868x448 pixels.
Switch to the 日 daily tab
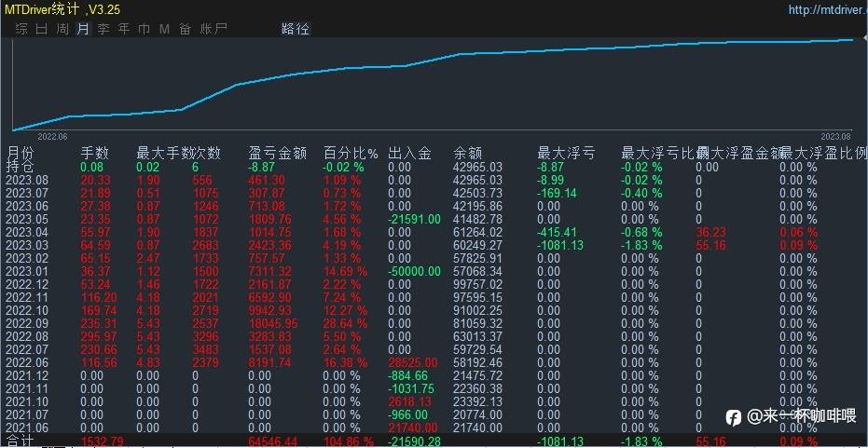pos(42,29)
